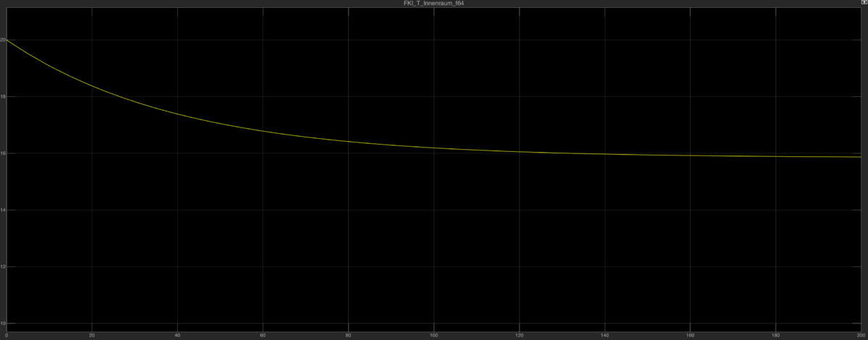868x340 pixels.
Task: Select the x-axis tick label 160
Action: (689, 335)
